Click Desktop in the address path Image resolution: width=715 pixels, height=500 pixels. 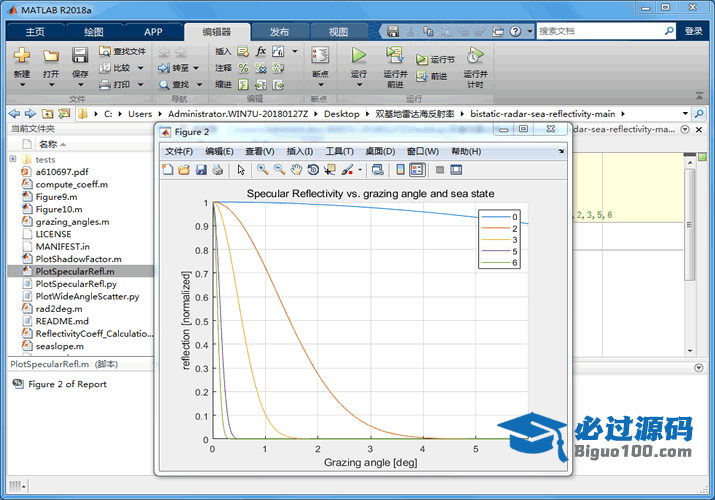tap(342, 114)
